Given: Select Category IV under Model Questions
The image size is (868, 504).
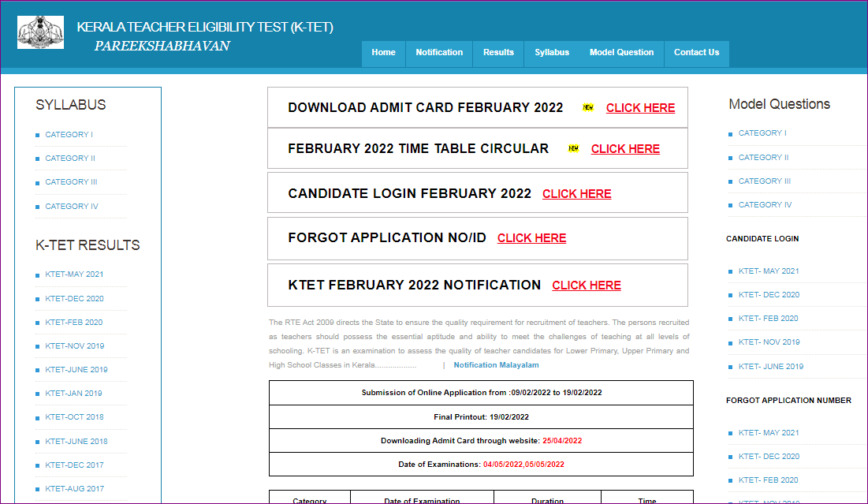Looking at the screenshot, I should click(x=765, y=205).
